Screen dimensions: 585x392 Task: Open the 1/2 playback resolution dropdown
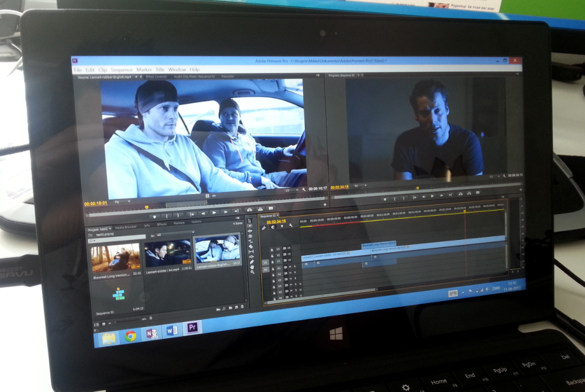pos(291,190)
